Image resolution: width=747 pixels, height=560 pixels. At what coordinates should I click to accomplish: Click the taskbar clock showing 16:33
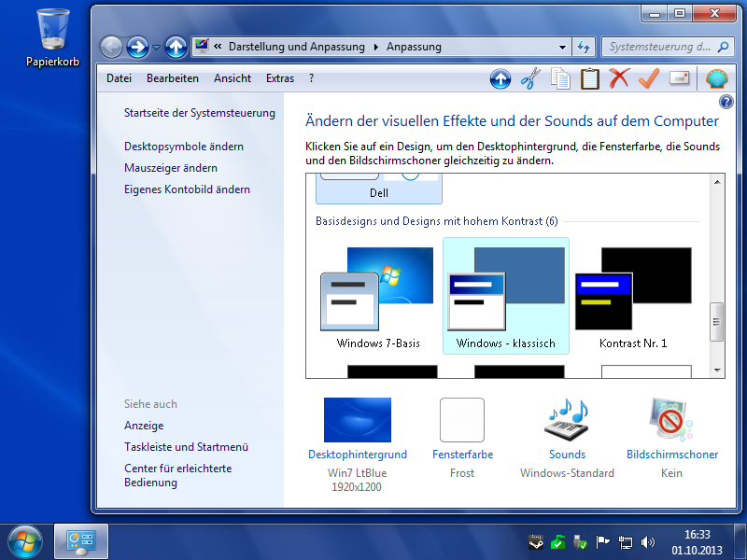pos(697,542)
